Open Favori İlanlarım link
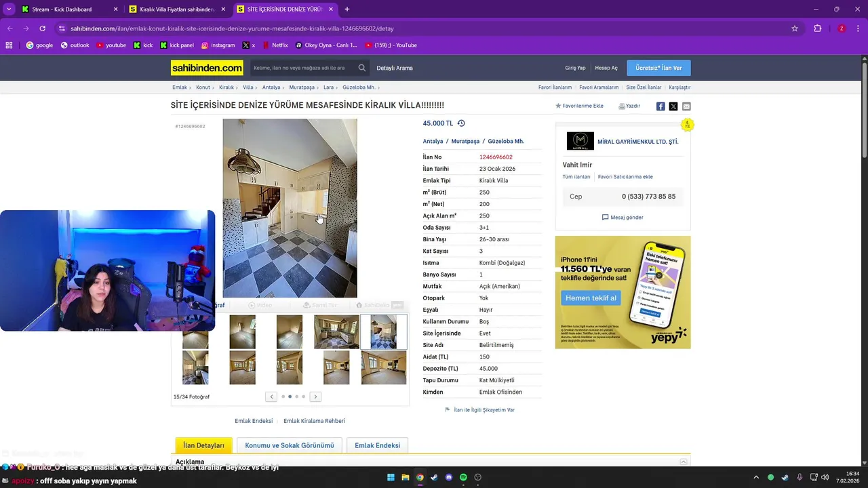The image size is (868, 488). (x=555, y=87)
